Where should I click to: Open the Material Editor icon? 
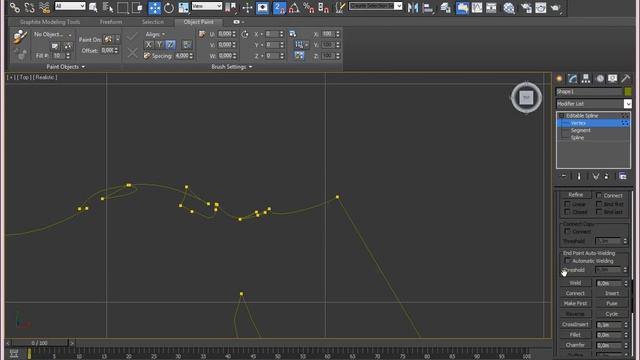pyautogui.click(x=509, y=7)
